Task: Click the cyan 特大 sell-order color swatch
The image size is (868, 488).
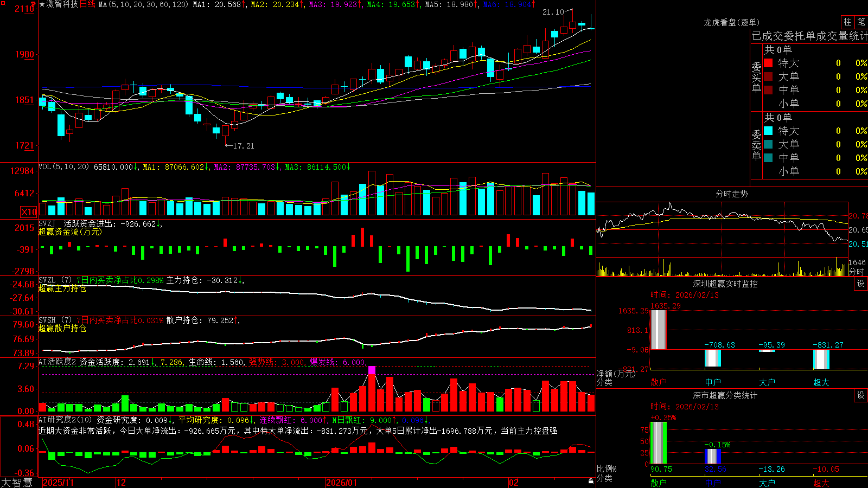Action: pyautogui.click(x=768, y=131)
